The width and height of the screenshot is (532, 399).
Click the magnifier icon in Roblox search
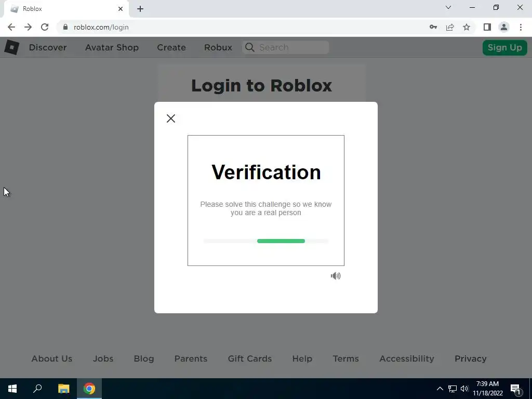pos(250,47)
